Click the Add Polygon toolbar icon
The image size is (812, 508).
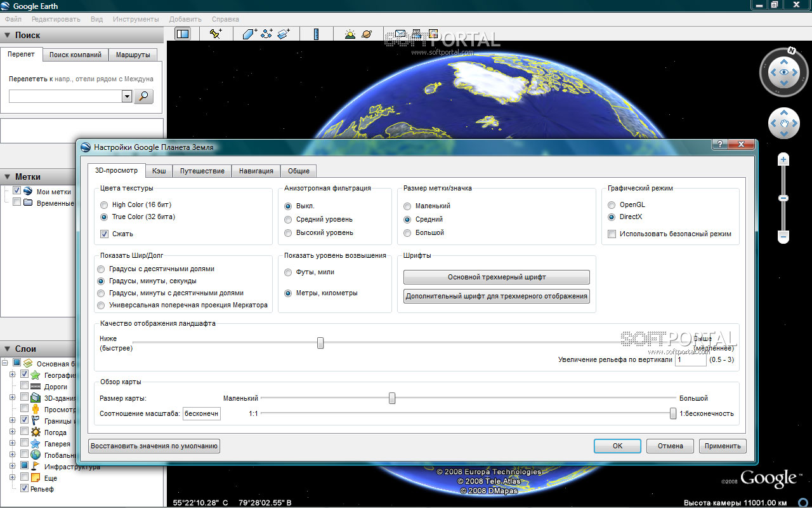coord(249,34)
